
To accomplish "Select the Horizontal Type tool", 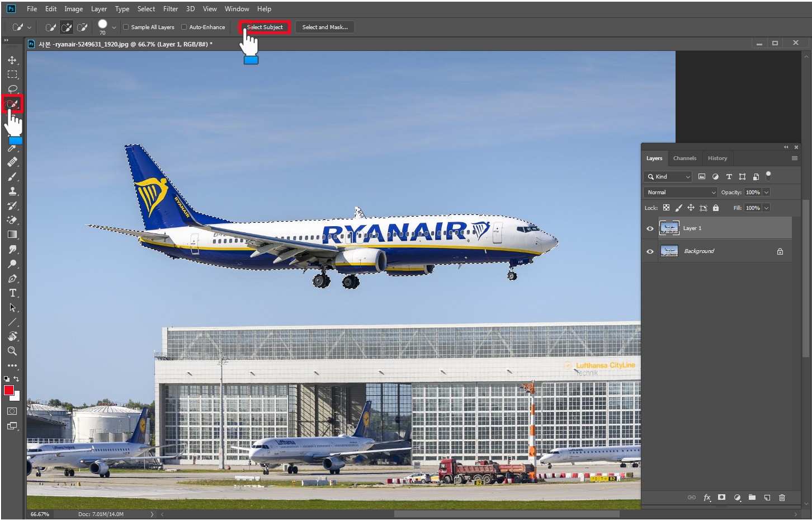I will tap(12, 293).
